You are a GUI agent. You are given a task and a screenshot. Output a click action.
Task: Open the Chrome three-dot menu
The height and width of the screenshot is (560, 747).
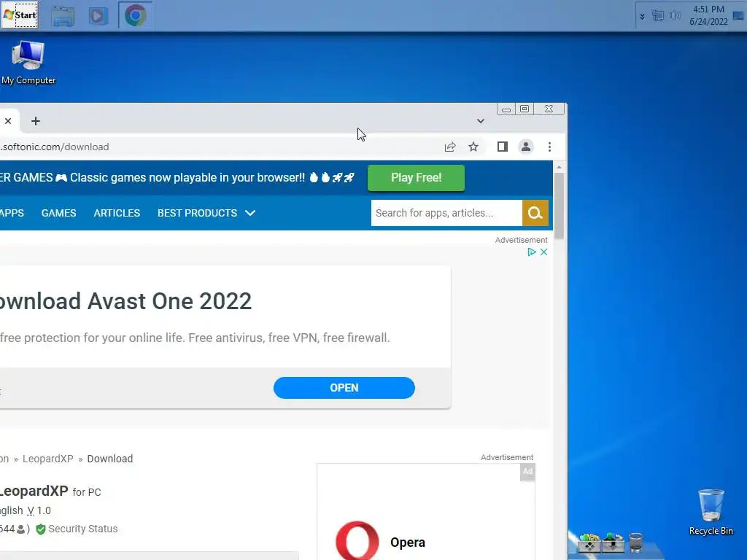click(x=549, y=147)
